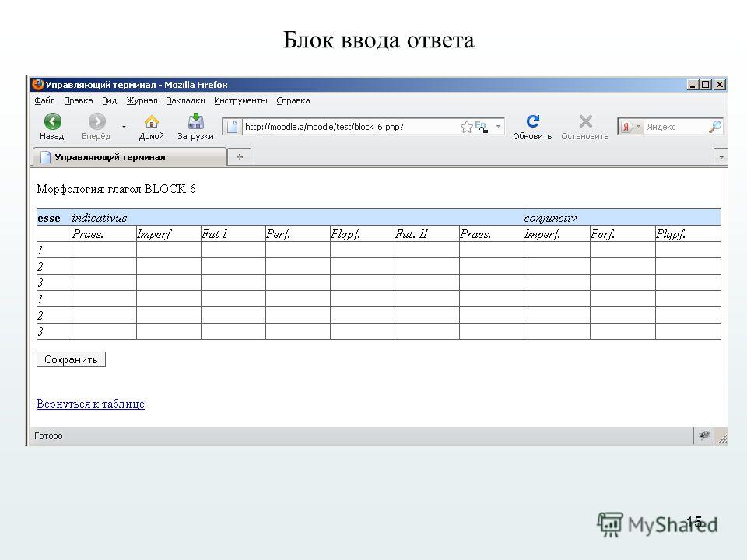747x560 pixels.
Task: Open the Вид menu
Action: coord(109,100)
